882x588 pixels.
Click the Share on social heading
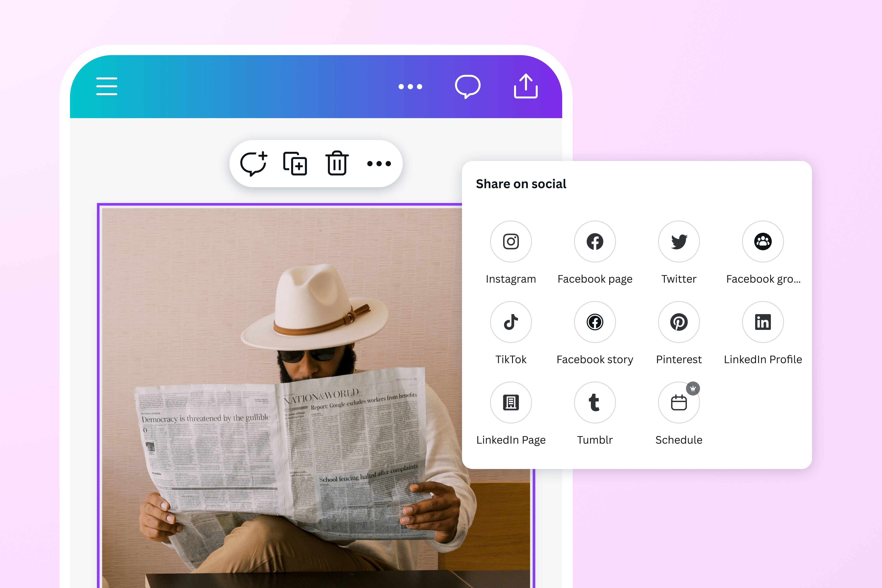point(521,184)
